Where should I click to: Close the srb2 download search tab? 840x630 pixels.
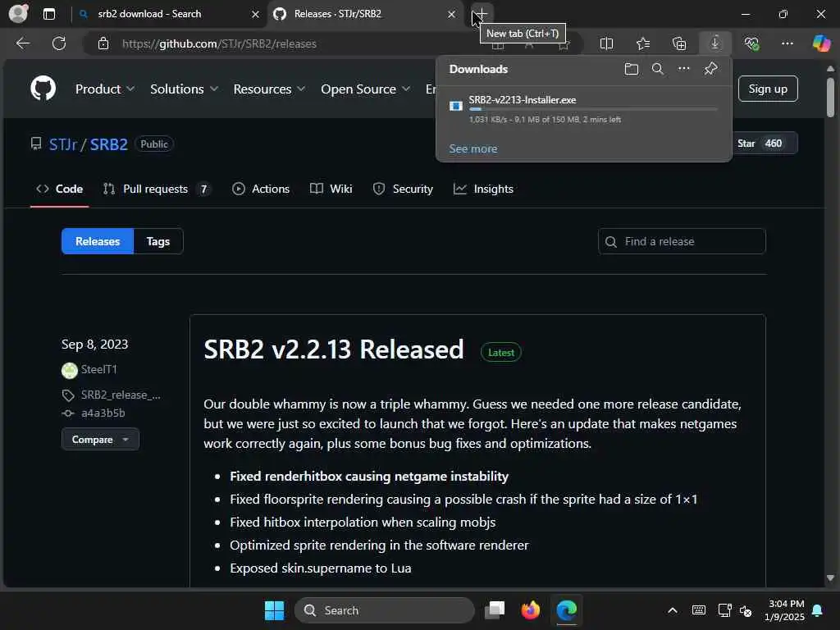point(256,14)
